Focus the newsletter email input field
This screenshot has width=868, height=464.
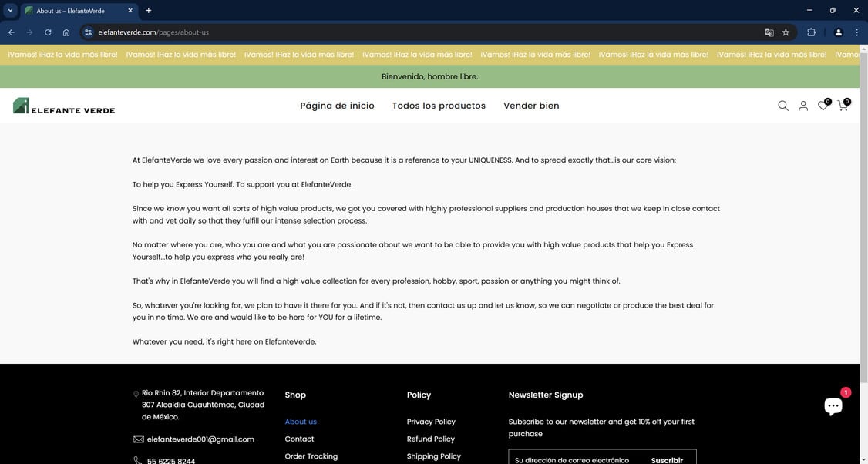(572, 460)
